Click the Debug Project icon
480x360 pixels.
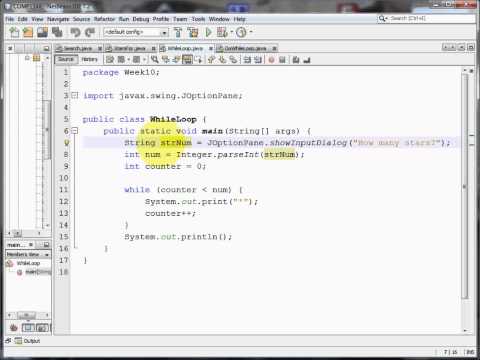click(x=222, y=32)
